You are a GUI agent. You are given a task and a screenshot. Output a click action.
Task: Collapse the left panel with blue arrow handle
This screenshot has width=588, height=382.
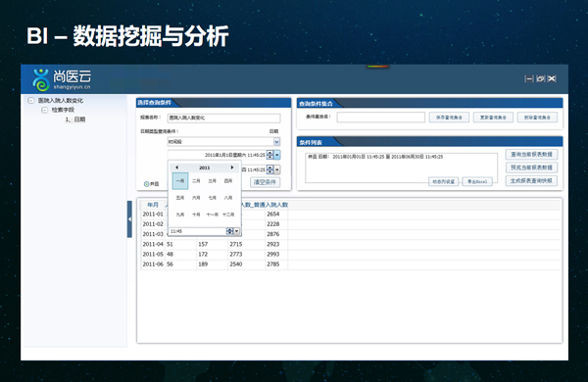129,219
